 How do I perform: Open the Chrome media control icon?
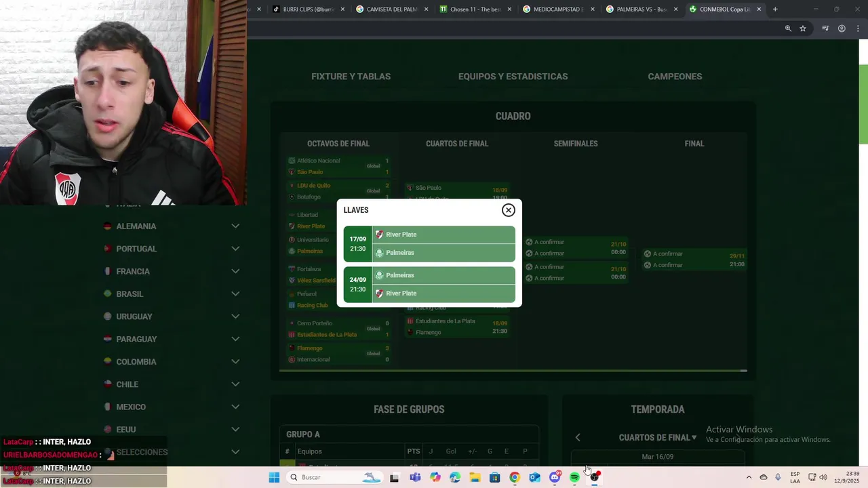point(825,28)
